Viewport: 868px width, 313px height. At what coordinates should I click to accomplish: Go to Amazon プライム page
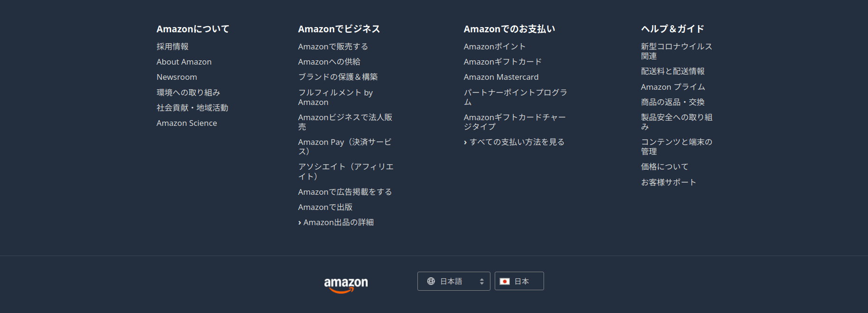673,87
